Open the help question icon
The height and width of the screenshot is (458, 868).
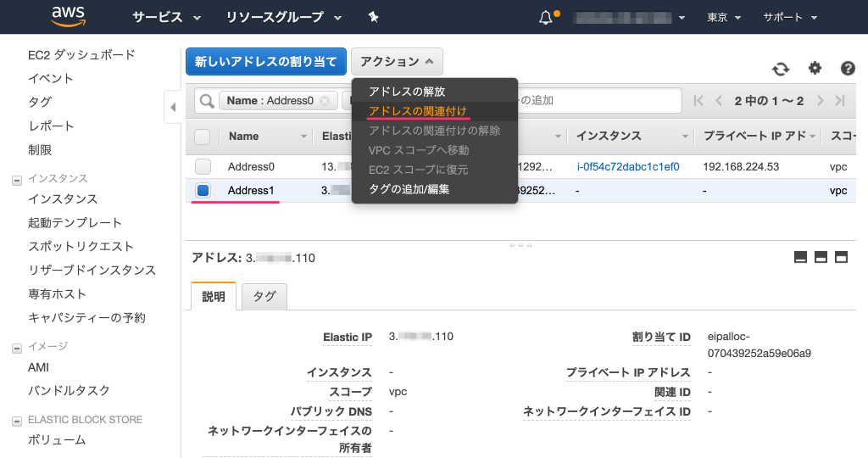click(x=848, y=68)
